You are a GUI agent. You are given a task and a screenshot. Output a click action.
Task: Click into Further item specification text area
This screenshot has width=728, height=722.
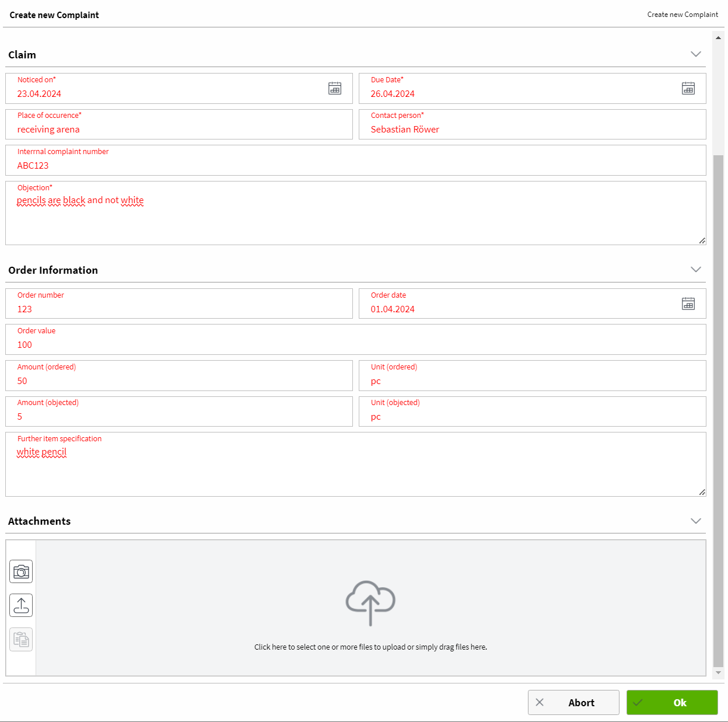[356, 465]
